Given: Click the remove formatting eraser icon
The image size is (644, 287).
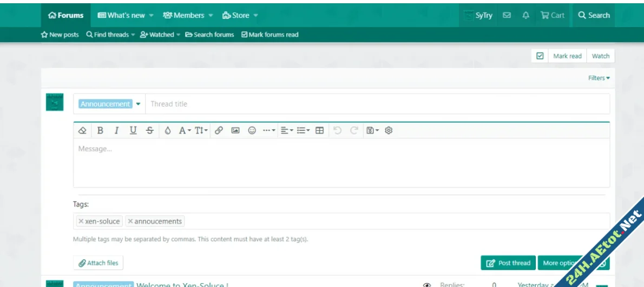Looking at the screenshot, I should (x=82, y=130).
